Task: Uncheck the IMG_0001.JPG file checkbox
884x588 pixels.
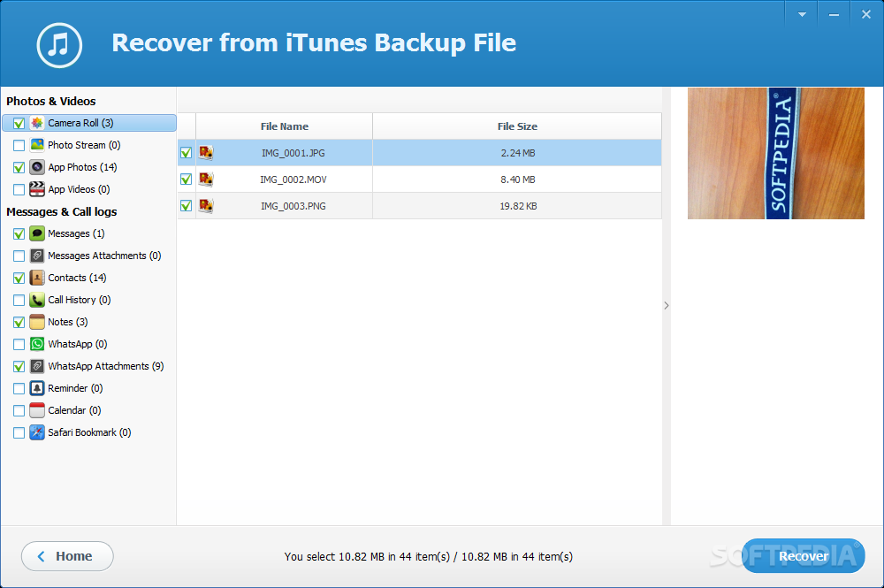Action: point(186,153)
